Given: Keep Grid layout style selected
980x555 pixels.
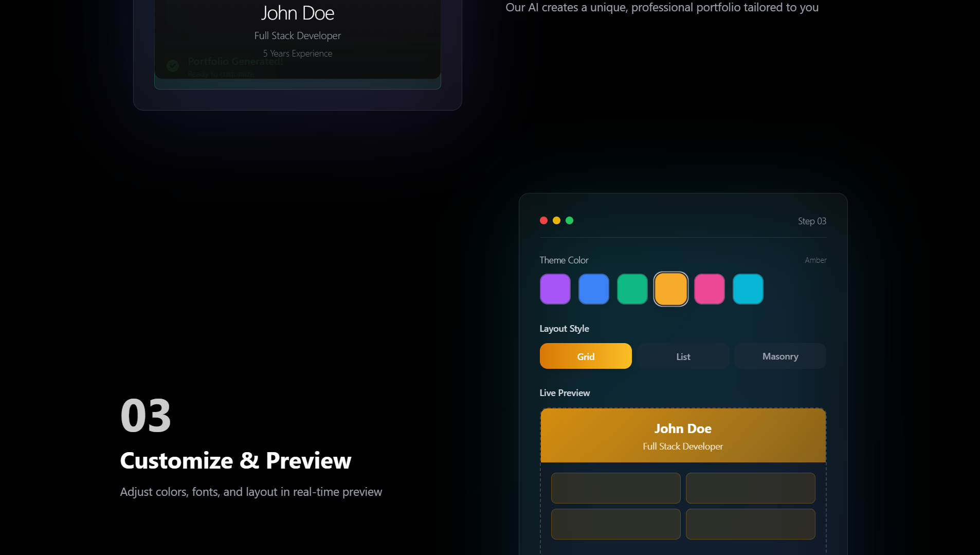Looking at the screenshot, I should pos(586,356).
